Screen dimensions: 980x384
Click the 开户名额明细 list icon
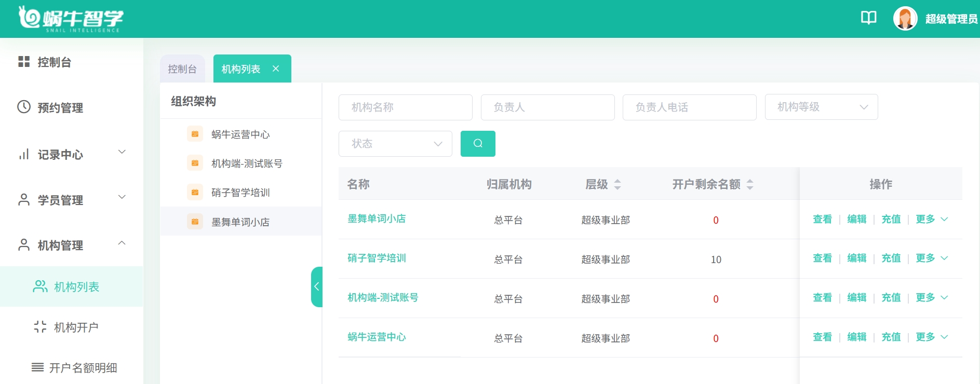pyautogui.click(x=37, y=367)
